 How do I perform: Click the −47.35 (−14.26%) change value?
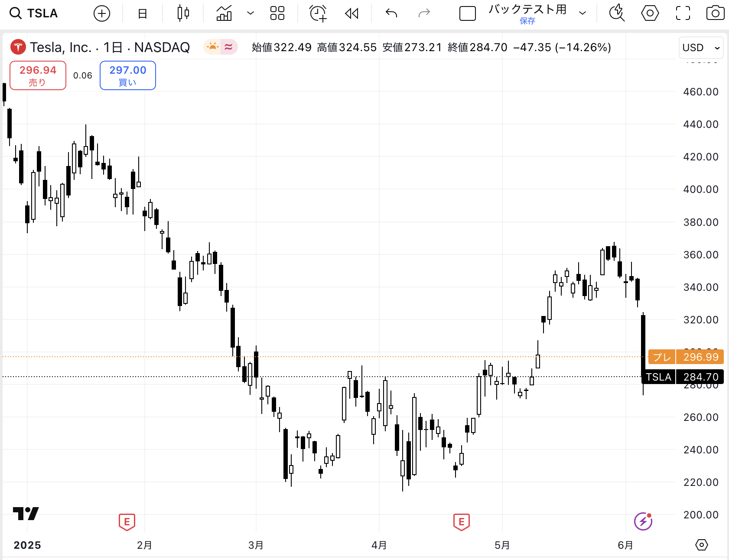[562, 47]
